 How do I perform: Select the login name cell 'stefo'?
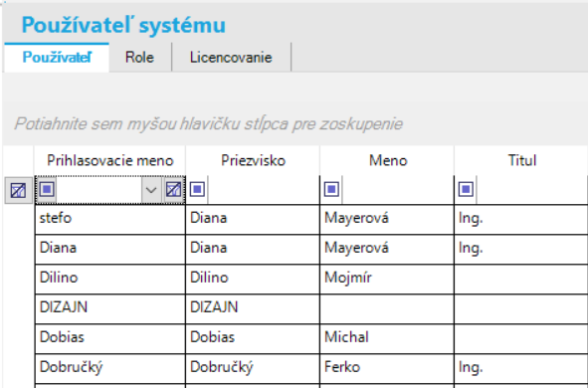coord(109,219)
